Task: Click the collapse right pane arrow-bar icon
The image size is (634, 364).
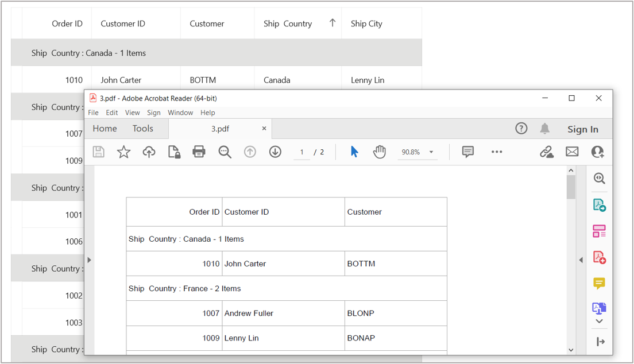Action: tap(601, 342)
